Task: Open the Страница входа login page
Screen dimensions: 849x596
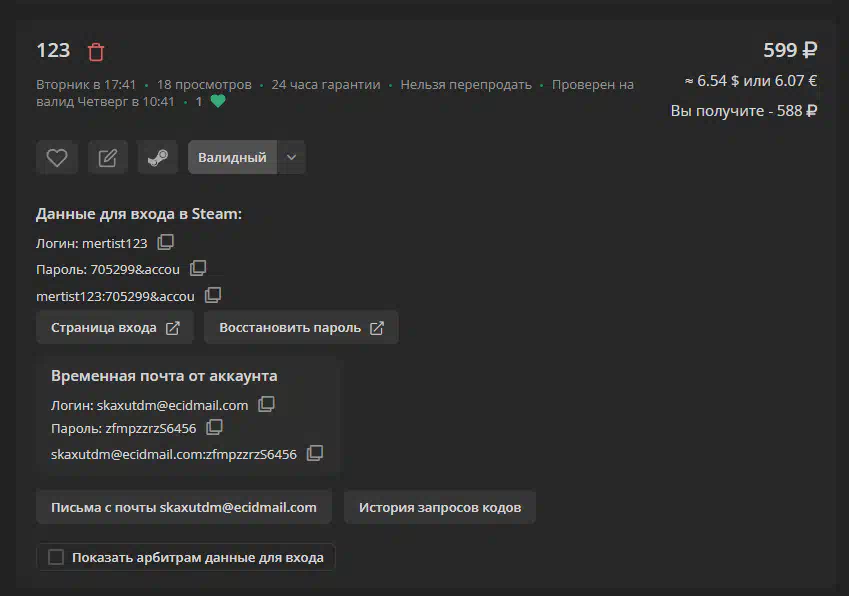Action: point(115,328)
